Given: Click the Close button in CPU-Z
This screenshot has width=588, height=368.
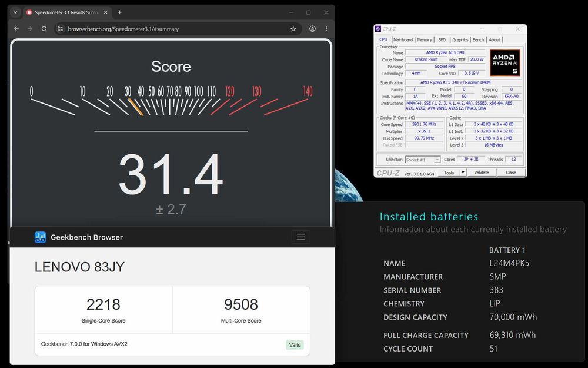Looking at the screenshot, I should click(x=511, y=173).
